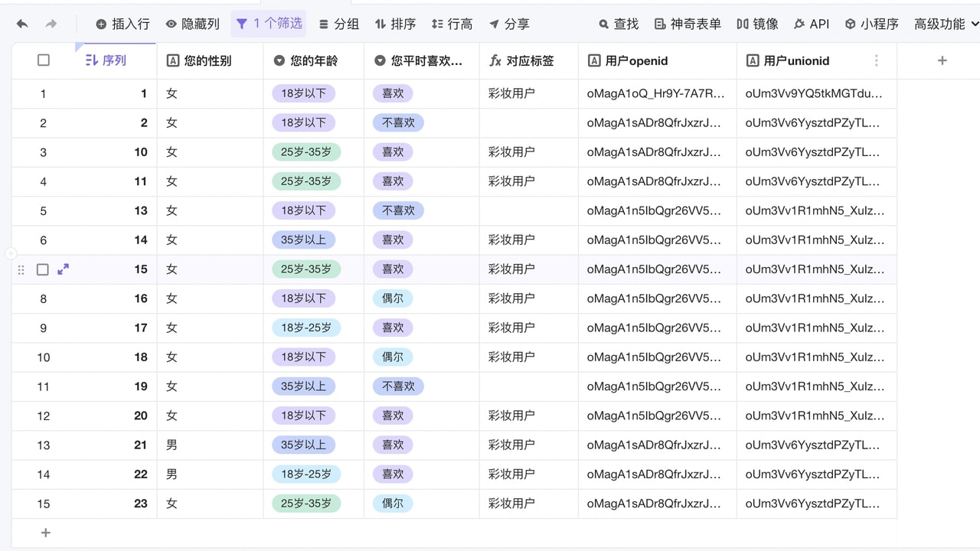Click the 喜欢 tag in row 1
The image size is (980, 551).
[393, 93]
